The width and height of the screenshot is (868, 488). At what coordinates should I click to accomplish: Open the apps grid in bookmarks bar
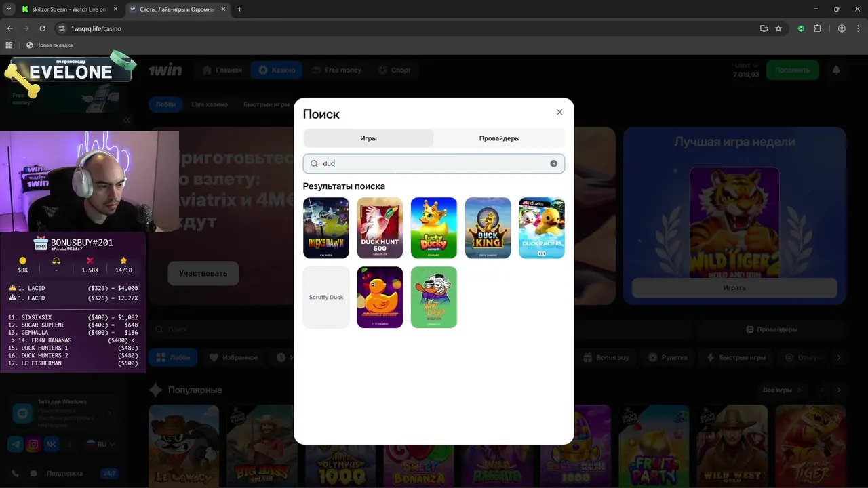point(9,45)
